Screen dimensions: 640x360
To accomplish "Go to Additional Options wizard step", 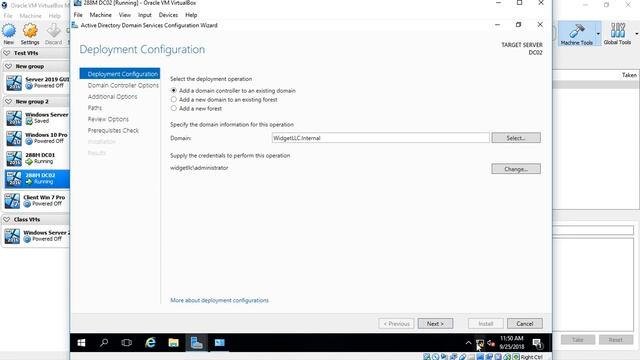I will pos(112,97).
